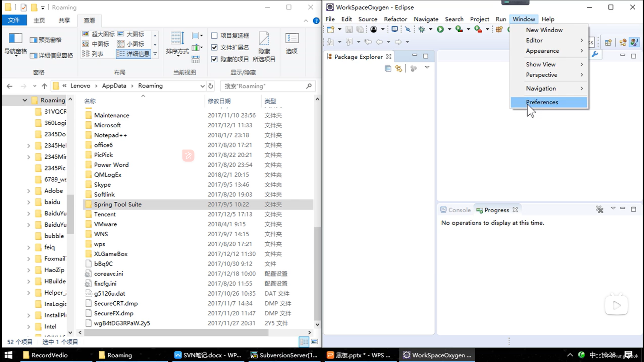The image size is (644, 362).
Task: Click the Next Annotation toolbar icon
Action: 330,42
